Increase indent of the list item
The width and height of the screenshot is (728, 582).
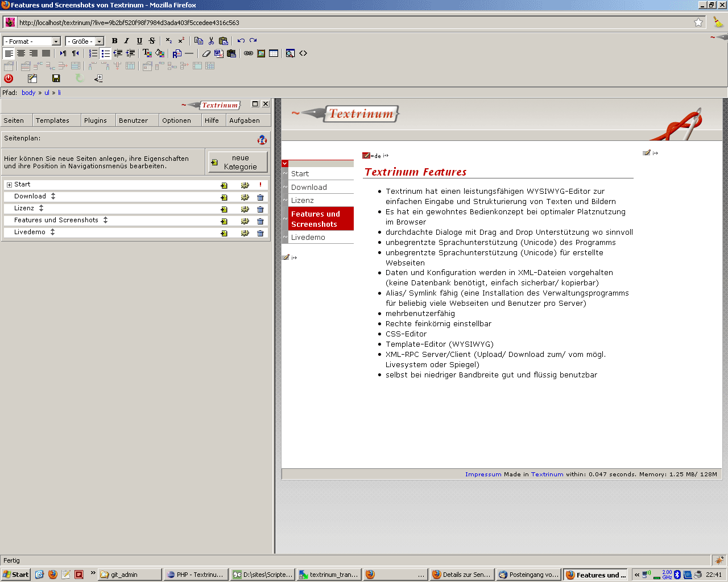point(130,53)
